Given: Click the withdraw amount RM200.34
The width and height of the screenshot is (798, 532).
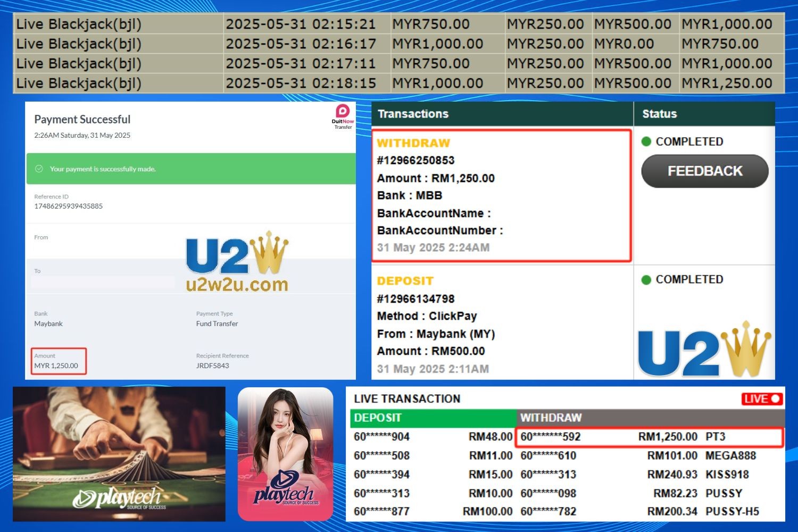Looking at the screenshot, I should [672, 511].
